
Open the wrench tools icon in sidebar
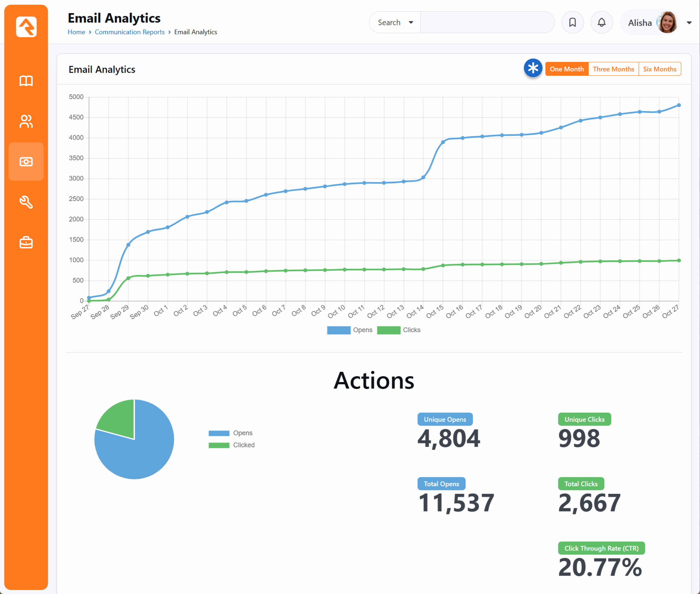point(26,202)
